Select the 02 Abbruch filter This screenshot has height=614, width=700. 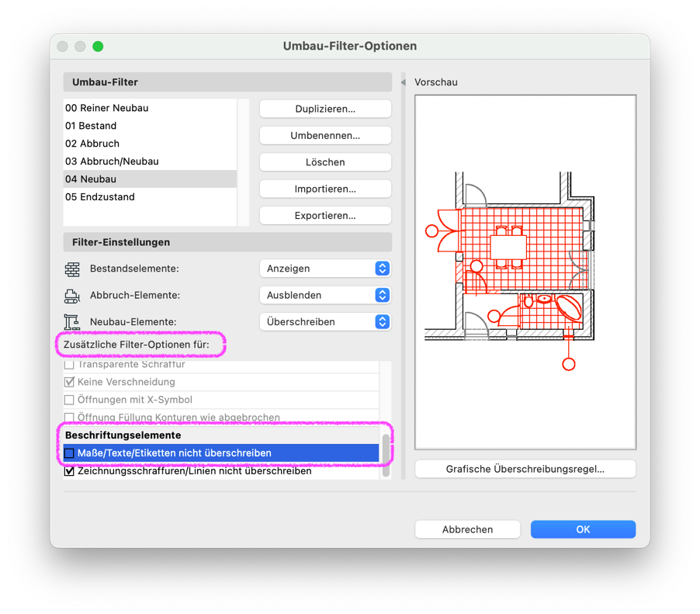[x=150, y=144]
